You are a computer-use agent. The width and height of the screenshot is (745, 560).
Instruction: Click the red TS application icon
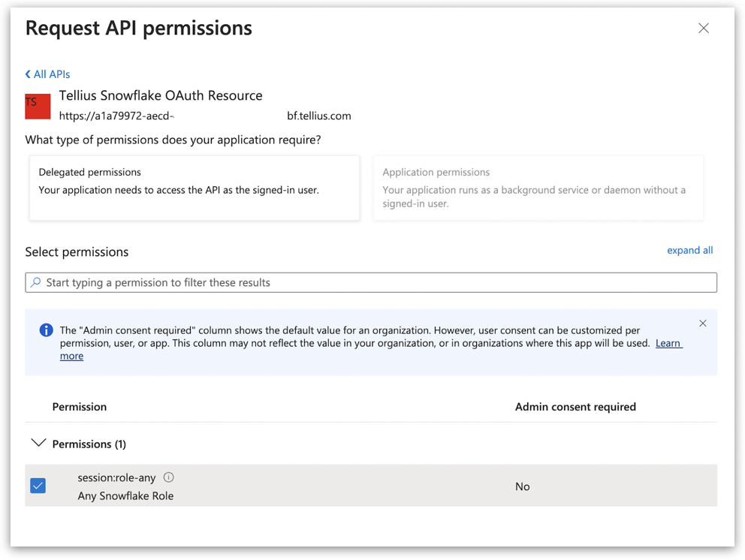coord(38,107)
